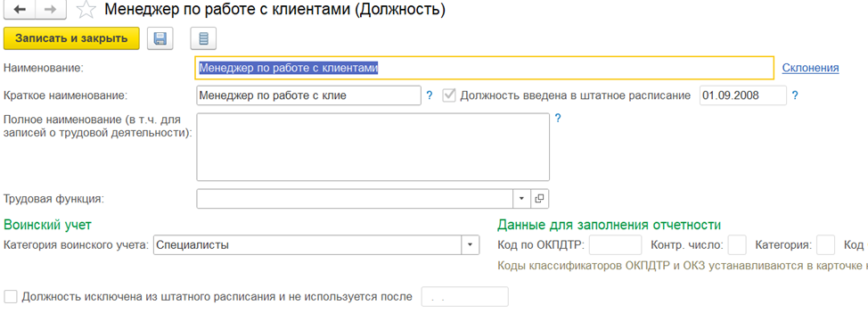
Task: Click the Данные для заполнения отчетности heading
Action: [x=609, y=225]
